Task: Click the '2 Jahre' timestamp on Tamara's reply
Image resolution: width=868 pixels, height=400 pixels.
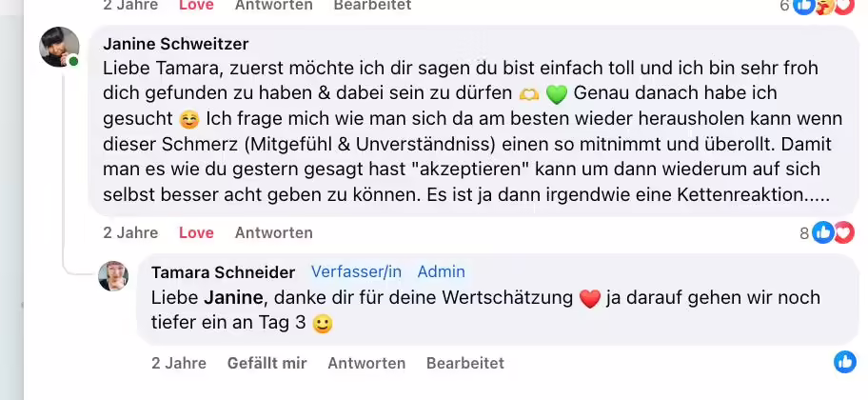Action: point(179,363)
